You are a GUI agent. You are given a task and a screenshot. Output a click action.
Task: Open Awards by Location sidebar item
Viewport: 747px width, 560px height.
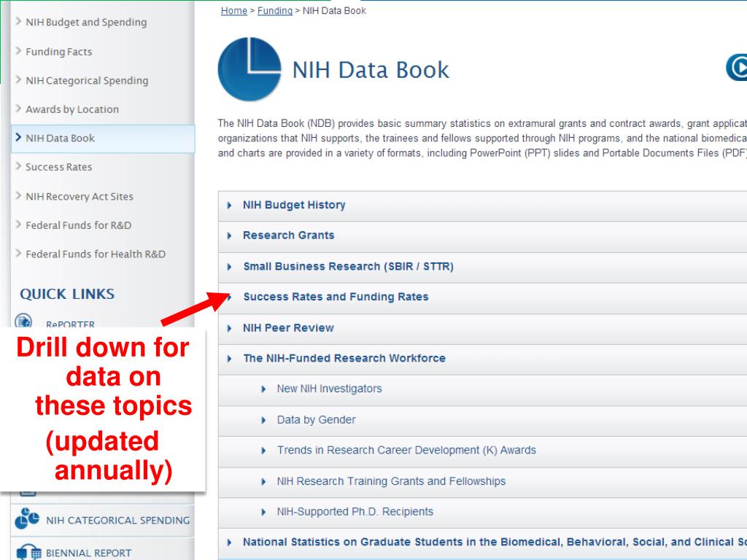coord(72,109)
